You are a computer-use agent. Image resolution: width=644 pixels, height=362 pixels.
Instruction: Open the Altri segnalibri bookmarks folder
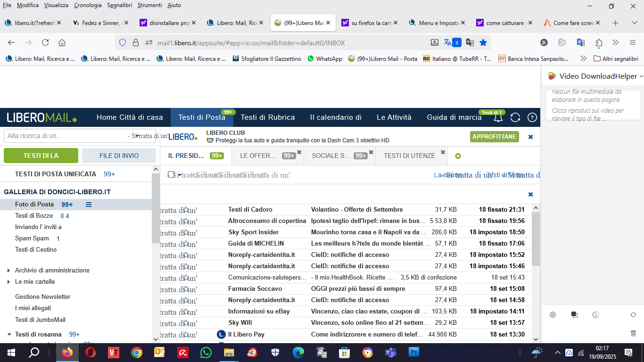pos(616,58)
